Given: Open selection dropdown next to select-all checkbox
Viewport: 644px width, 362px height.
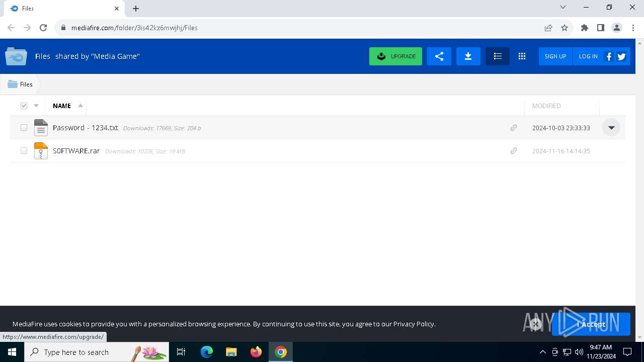Looking at the screenshot, I should pyautogui.click(x=36, y=106).
